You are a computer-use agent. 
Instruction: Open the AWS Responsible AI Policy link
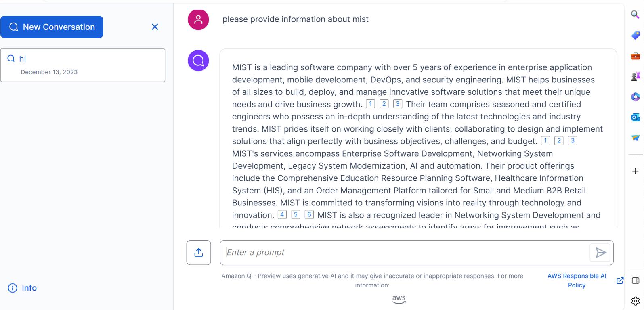point(577,281)
